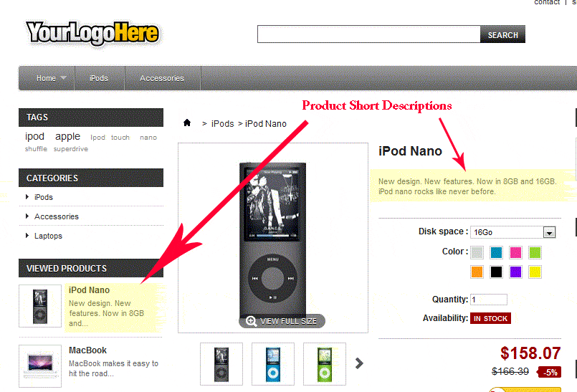Click the Quantity input field
Viewport: 577px width, 392px height.
point(489,300)
